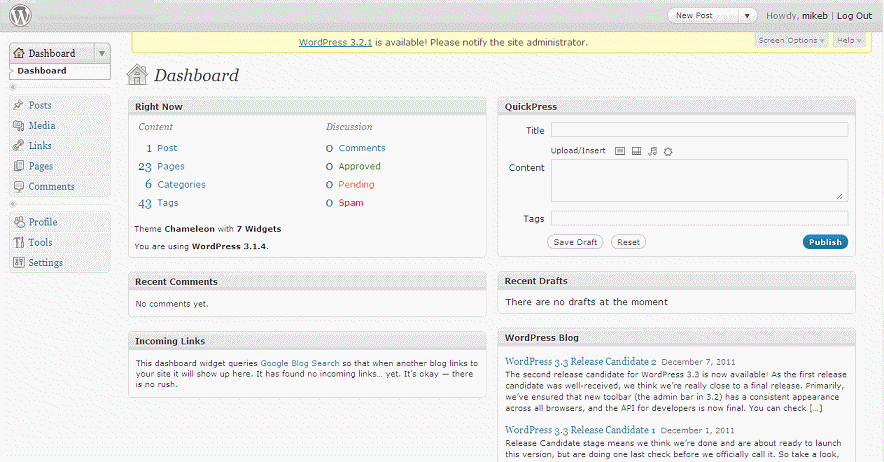Open the Pending comments link
This screenshot has width=884, height=462.
(x=356, y=184)
